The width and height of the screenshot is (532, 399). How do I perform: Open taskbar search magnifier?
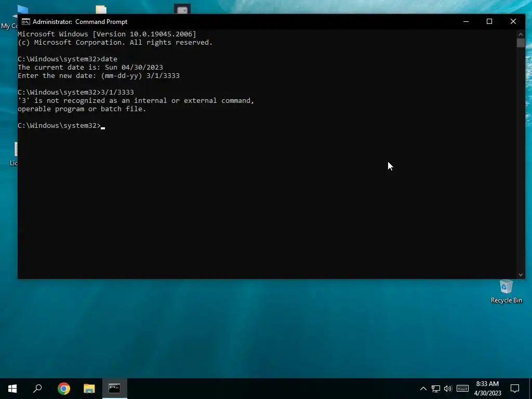37,389
